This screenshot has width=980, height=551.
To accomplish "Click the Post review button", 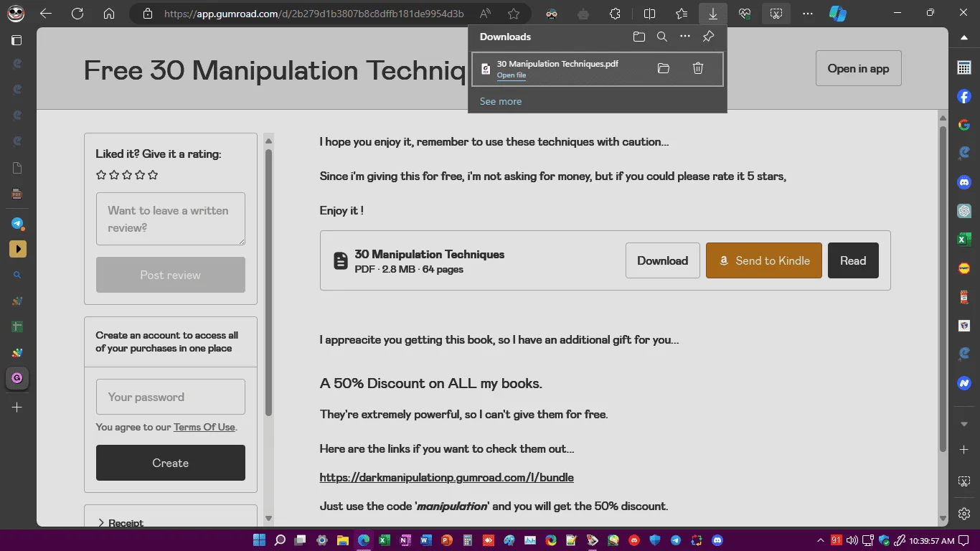I will click(x=171, y=275).
